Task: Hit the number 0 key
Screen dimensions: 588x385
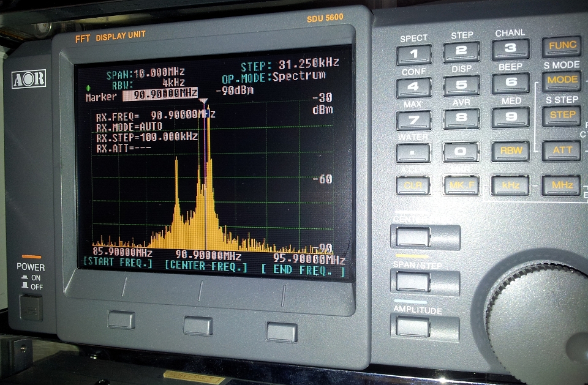Action: coord(461,152)
